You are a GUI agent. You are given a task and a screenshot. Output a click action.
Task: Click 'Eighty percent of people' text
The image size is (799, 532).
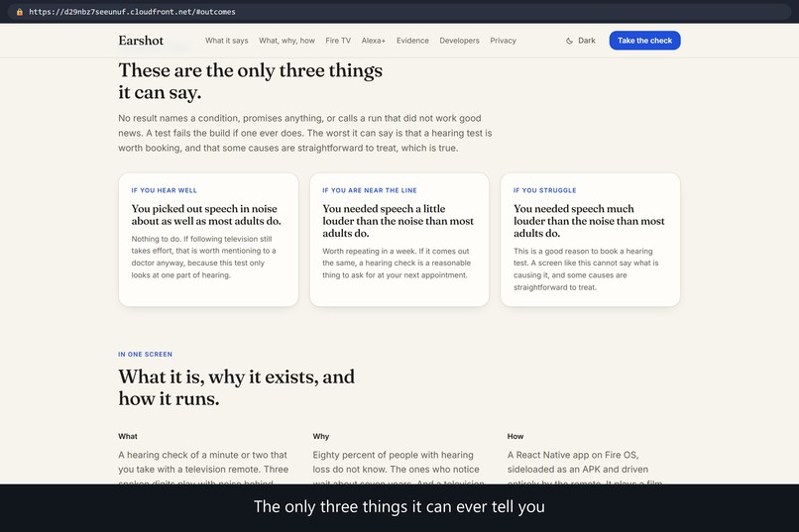(x=399, y=467)
